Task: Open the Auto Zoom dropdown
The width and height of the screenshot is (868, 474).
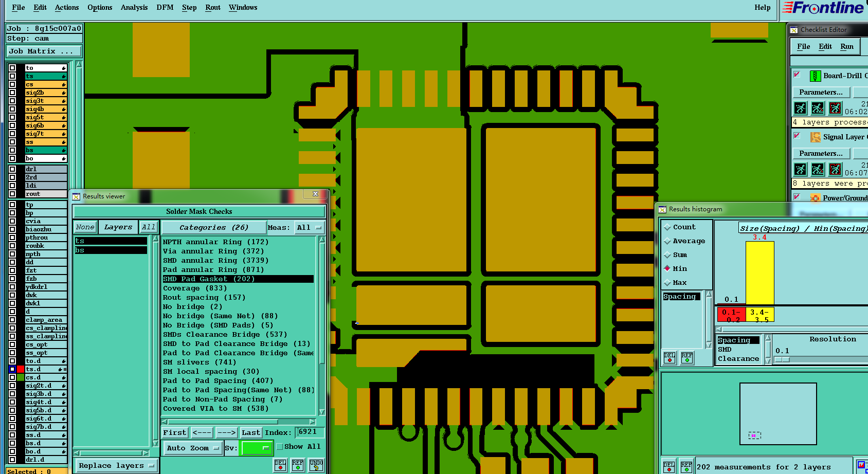Action: click(193, 448)
